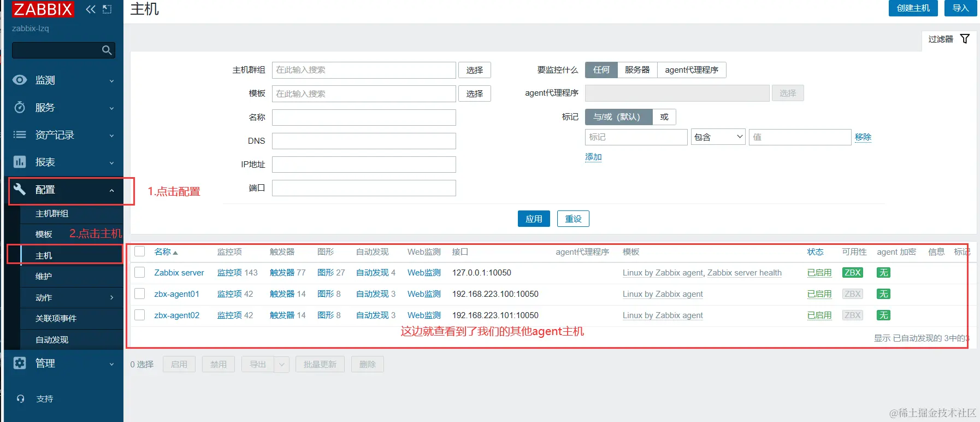
Task: Select agent代理程序 monitoring option
Action: pos(692,70)
